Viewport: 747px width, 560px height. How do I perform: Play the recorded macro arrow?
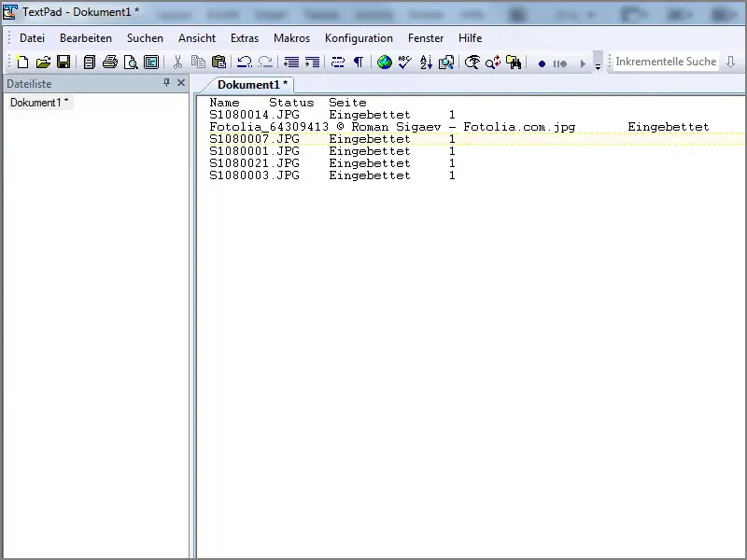click(x=582, y=63)
